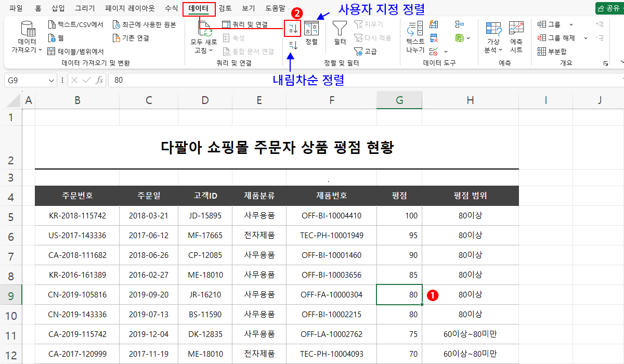Expand the Name Box dropdown arrow

(x=51, y=81)
